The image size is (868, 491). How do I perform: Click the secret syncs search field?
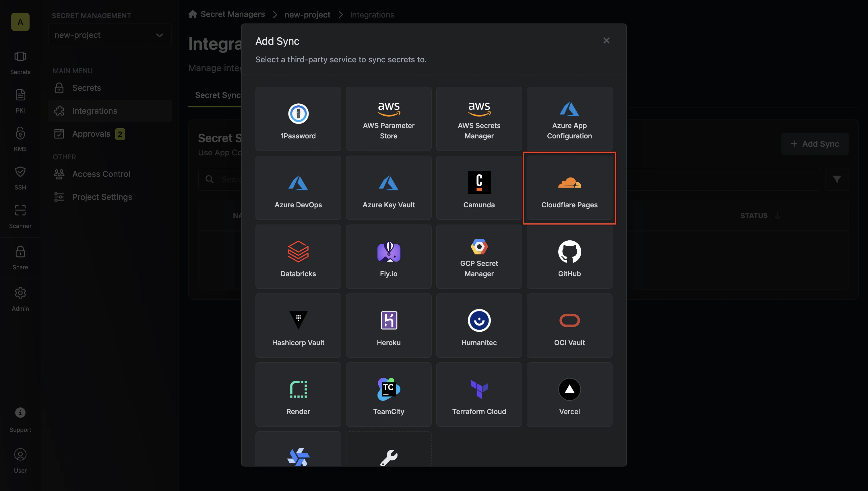[509, 179]
